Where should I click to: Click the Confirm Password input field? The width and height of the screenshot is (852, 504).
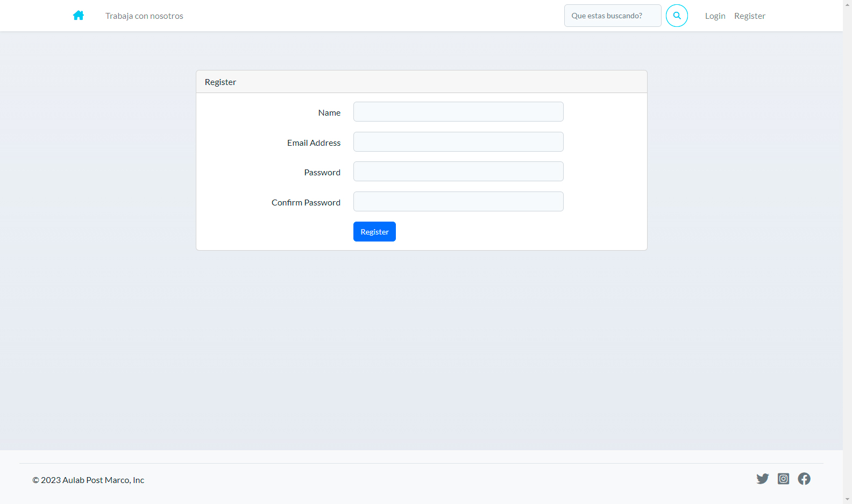pyautogui.click(x=458, y=202)
